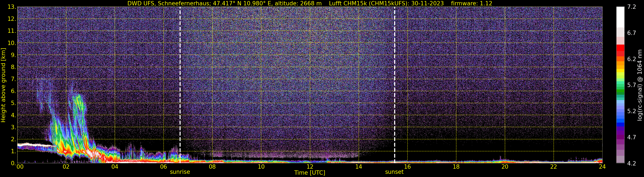
Task: Click the '02' time tick label
Action: point(66,167)
